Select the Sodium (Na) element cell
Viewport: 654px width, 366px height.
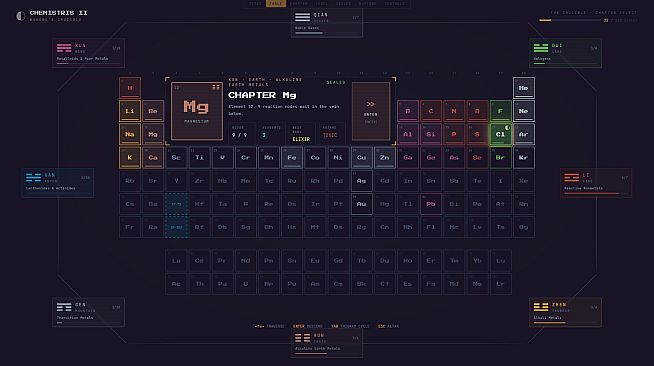(130, 134)
